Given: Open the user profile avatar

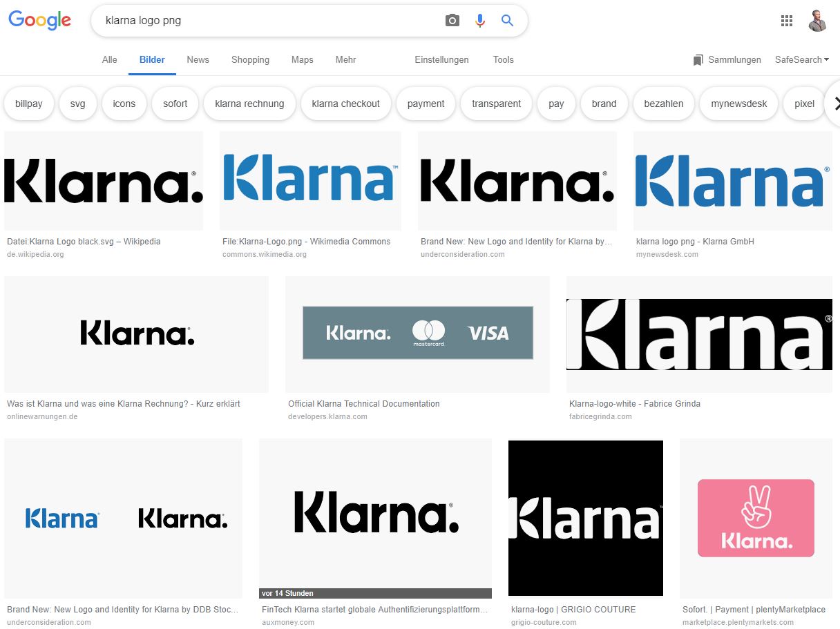Looking at the screenshot, I should [x=818, y=21].
